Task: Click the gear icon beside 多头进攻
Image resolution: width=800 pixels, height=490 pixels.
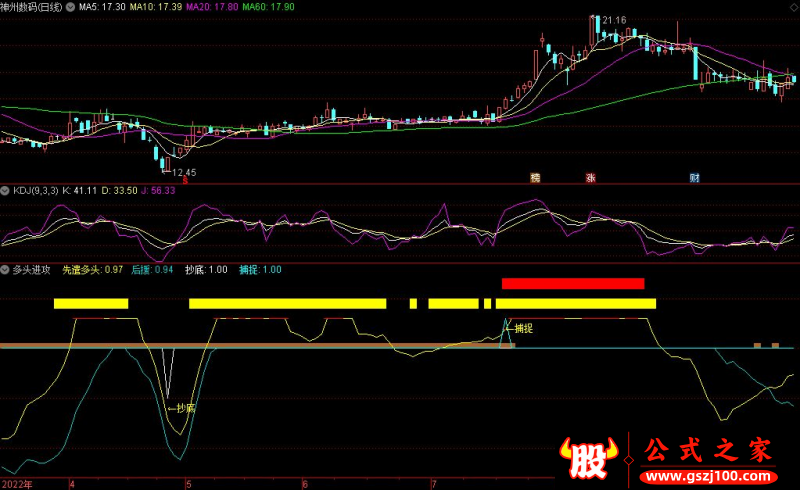Action: tap(5, 270)
